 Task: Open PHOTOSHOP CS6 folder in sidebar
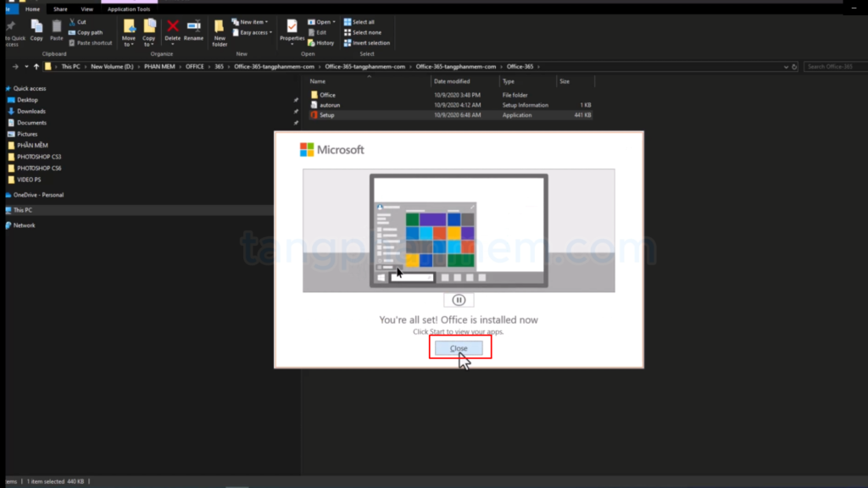39,169
